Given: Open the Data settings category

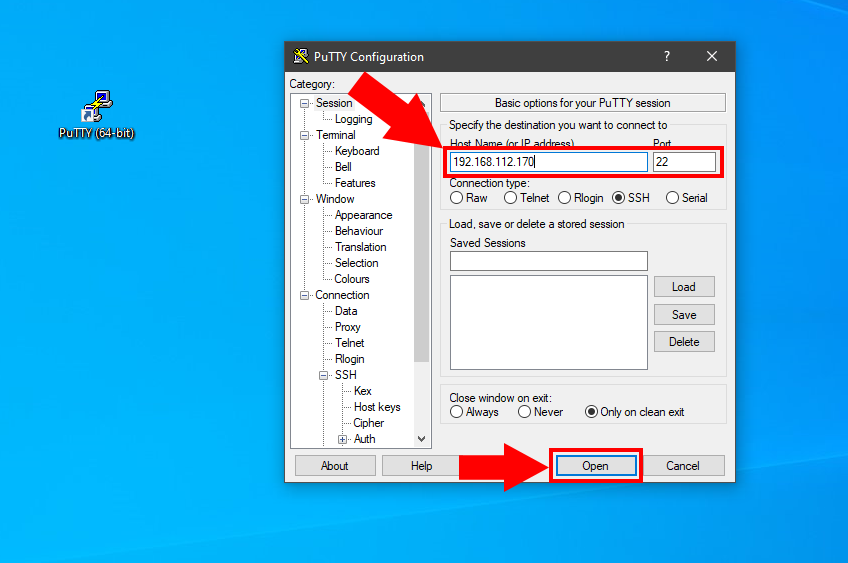Looking at the screenshot, I should click(346, 311).
